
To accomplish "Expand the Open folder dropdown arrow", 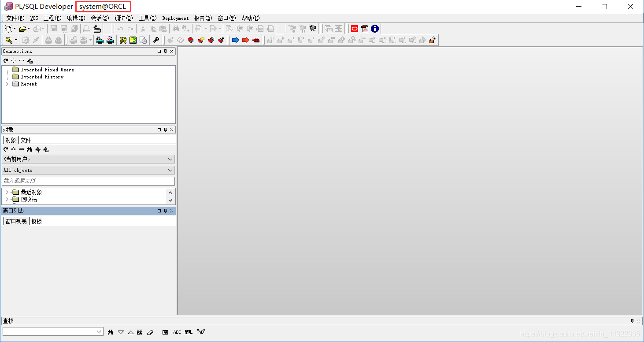I will point(29,29).
